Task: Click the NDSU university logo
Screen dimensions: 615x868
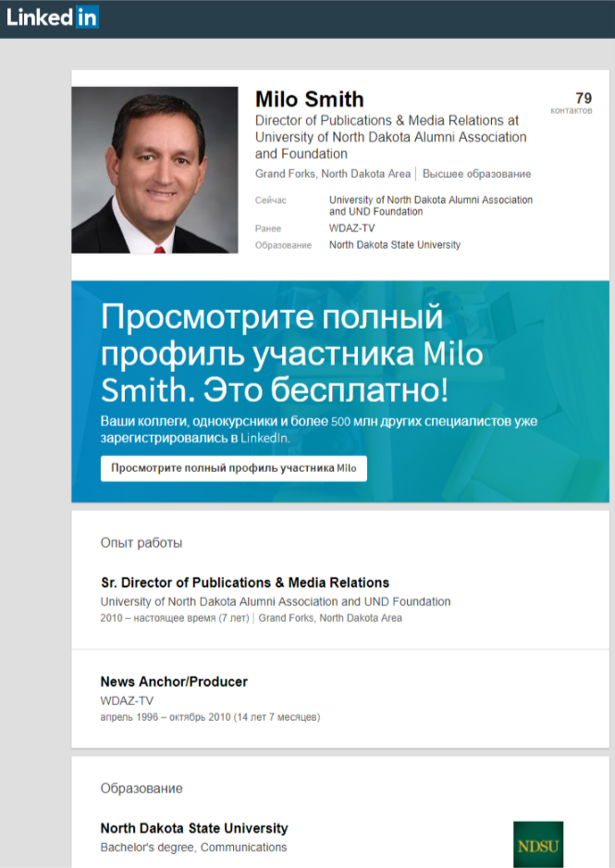Action: click(x=537, y=844)
